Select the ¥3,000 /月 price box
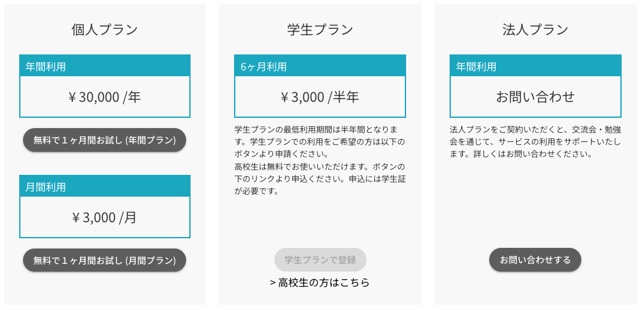Viewport: 644px width, 310px height. (x=104, y=218)
